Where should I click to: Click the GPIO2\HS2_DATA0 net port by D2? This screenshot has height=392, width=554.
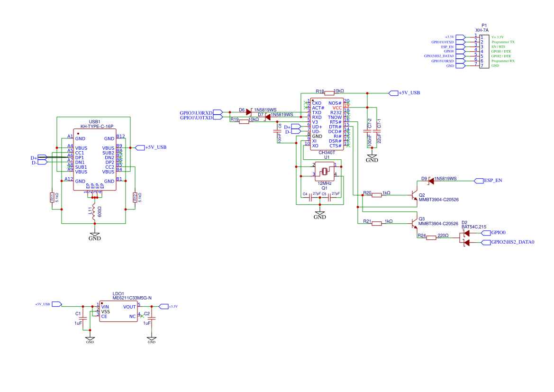pos(508,242)
